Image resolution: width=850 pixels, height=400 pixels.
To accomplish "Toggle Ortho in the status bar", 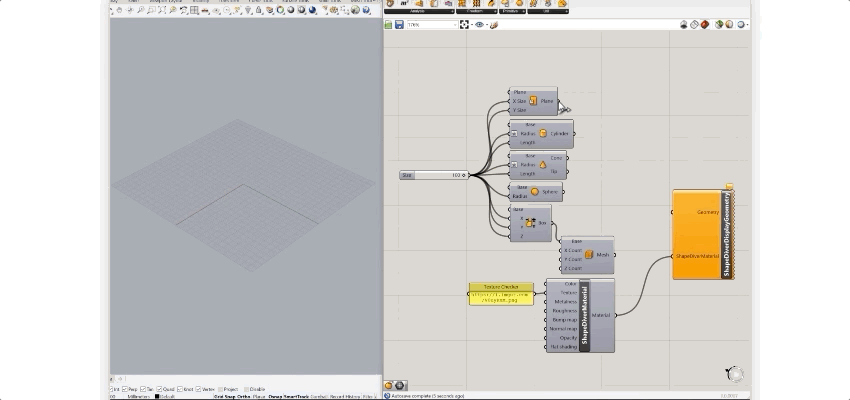I will (245, 396).
